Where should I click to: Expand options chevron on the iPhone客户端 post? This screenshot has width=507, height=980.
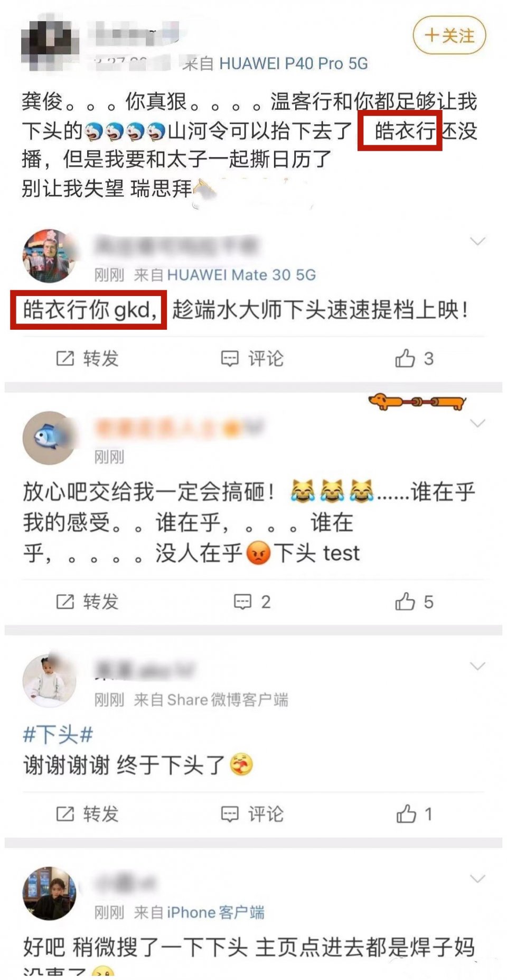click(x=477, y=879)
